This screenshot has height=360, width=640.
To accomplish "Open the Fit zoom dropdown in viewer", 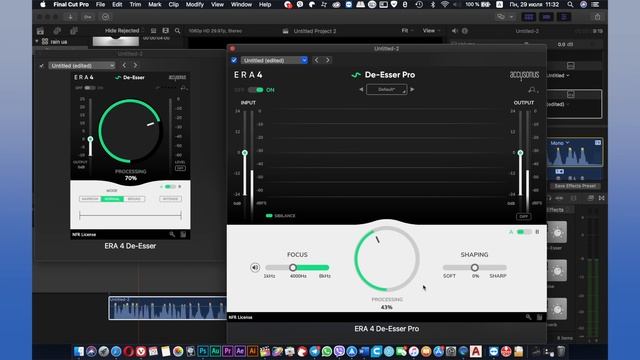I will pyautogui.click(x=407, y=31).
